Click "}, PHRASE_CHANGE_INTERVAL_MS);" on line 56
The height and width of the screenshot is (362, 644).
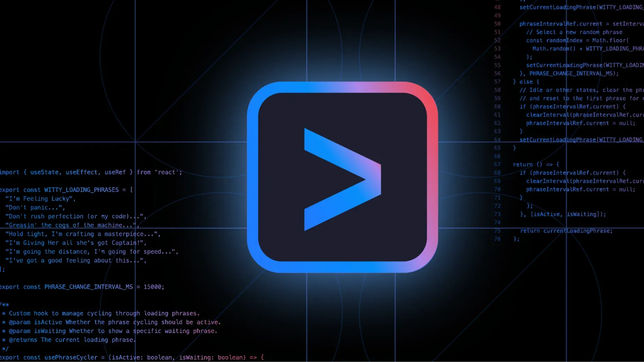(x=569, y=74)
